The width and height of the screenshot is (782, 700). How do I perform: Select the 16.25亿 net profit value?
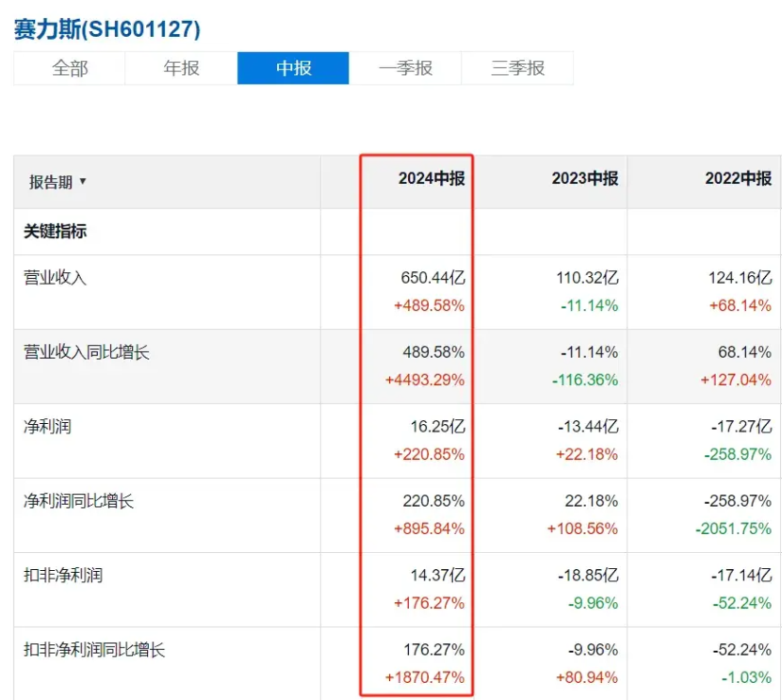pyautogui.click(x=438, y=427)
